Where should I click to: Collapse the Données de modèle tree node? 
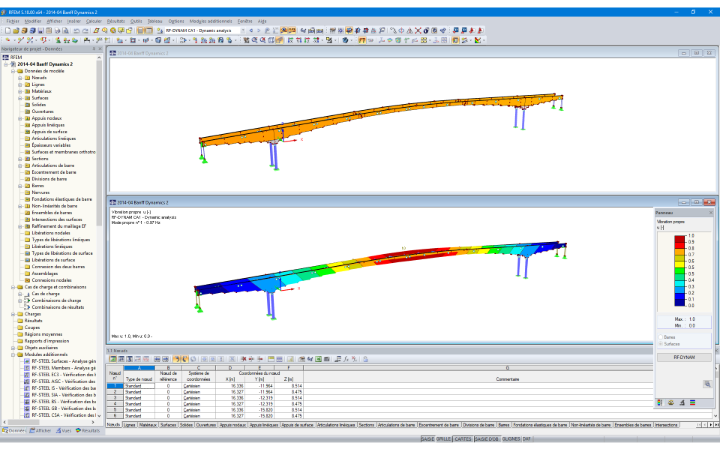tap(13, 71)
